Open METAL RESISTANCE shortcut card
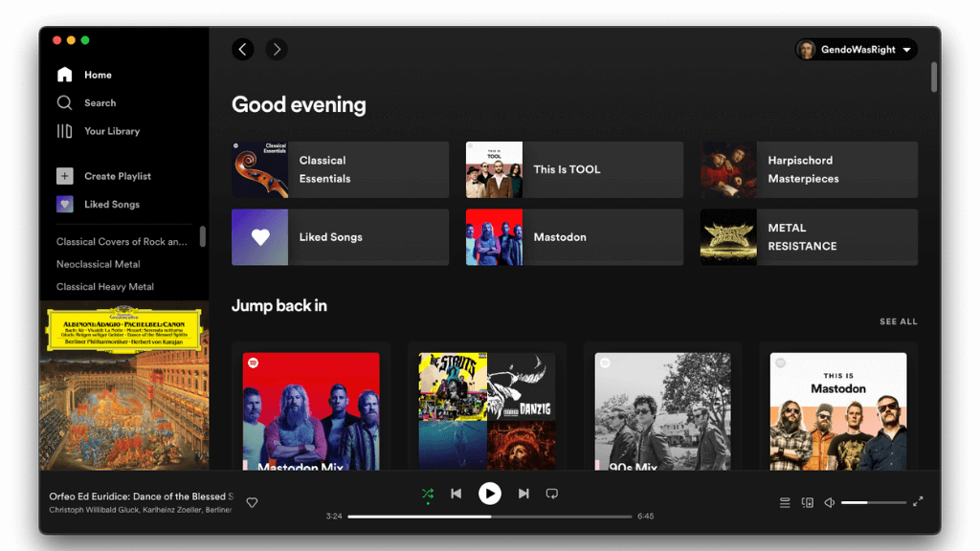980x551 pixels. 809,237
